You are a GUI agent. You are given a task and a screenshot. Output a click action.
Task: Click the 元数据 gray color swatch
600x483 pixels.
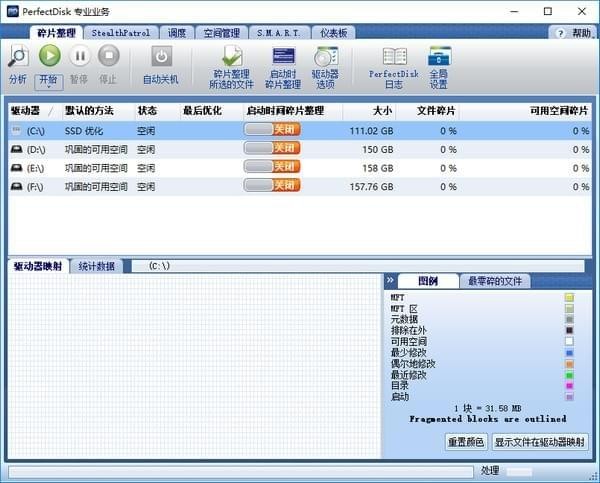[569, 320]
